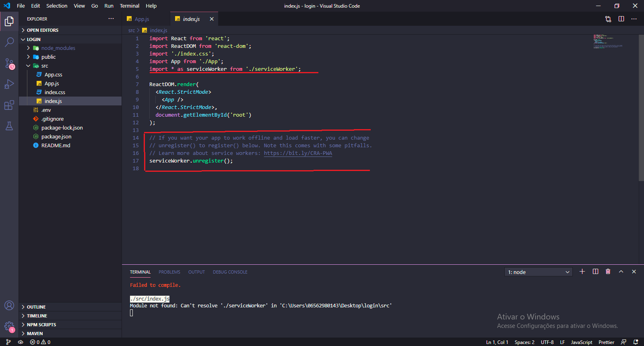Collapse the src folder
644x346 pixels.
(44, 66)
